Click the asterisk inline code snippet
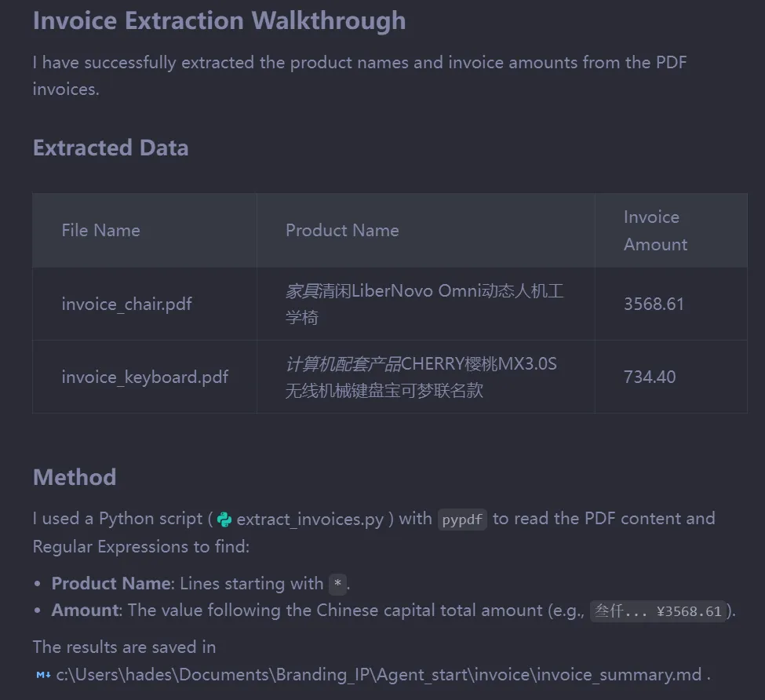This screenshot has height=700, width=765. 337,584
